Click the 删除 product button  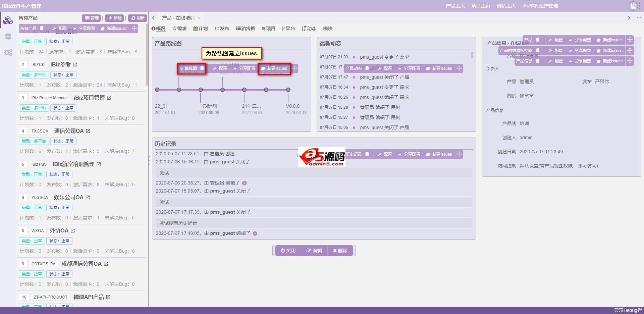pos(340,251)
